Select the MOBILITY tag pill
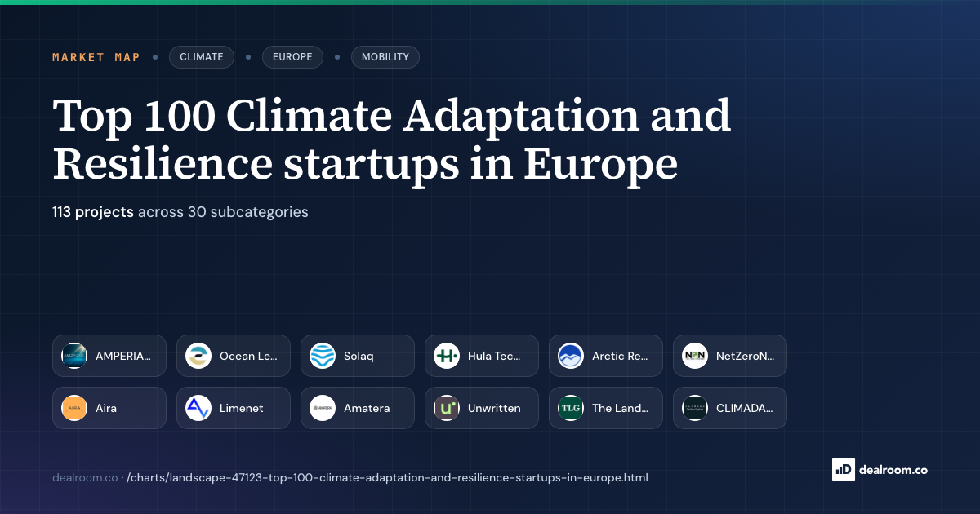 (x=385, y=57)
